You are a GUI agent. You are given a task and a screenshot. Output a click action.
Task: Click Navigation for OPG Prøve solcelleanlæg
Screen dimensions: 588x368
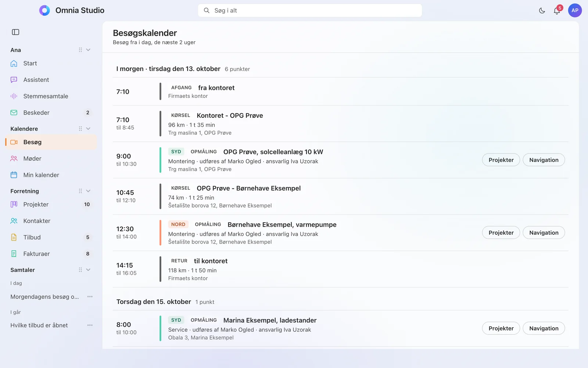[544, 160]
